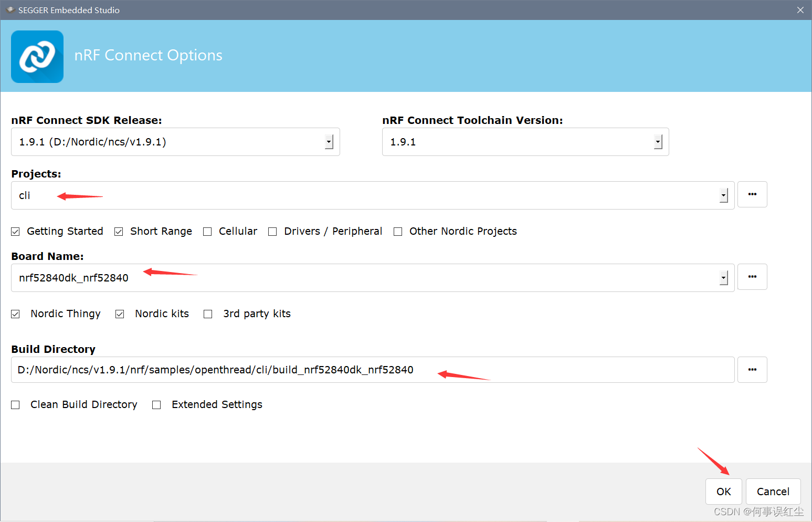Click SDK Release value 1.9.1 (D:/Nordic/ncs/v1.9.1)
Screen dimensions: 812x522
coord(175,142)
